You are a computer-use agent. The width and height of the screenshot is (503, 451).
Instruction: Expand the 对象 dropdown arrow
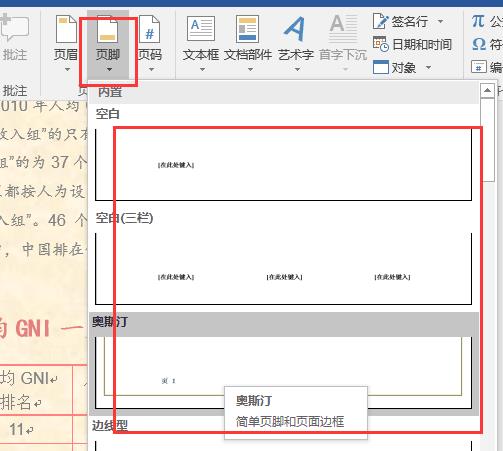click(429, 68)
